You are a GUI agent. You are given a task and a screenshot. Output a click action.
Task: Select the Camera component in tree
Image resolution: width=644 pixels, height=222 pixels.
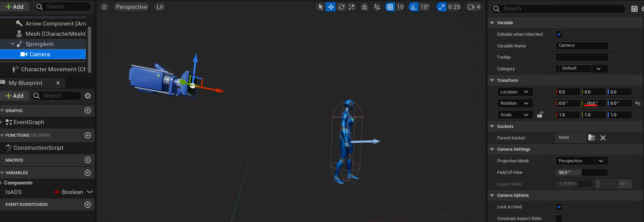pos(40,54)
